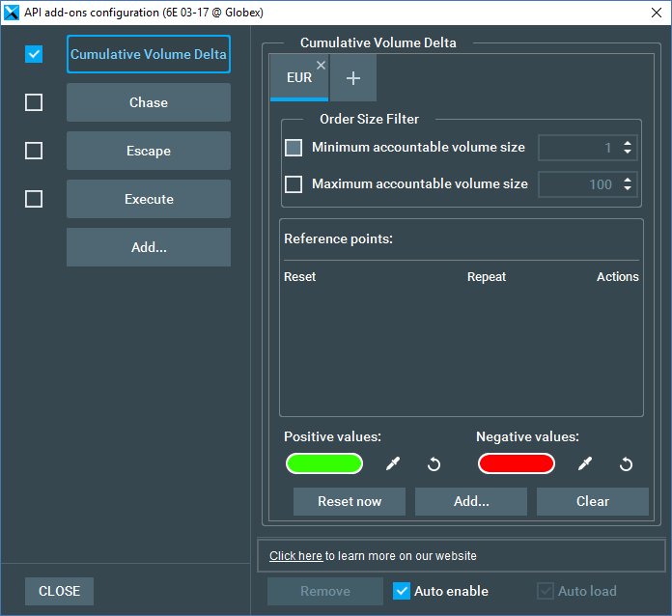The width and height of the screenshot is (672, 616).
Task: Open the red negative values color swatch
Action: pyautogui.click(x=516, y=463)
